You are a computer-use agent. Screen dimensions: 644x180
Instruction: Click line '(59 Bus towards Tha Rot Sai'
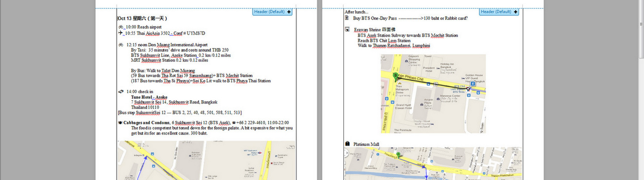[x=191, y=76]
